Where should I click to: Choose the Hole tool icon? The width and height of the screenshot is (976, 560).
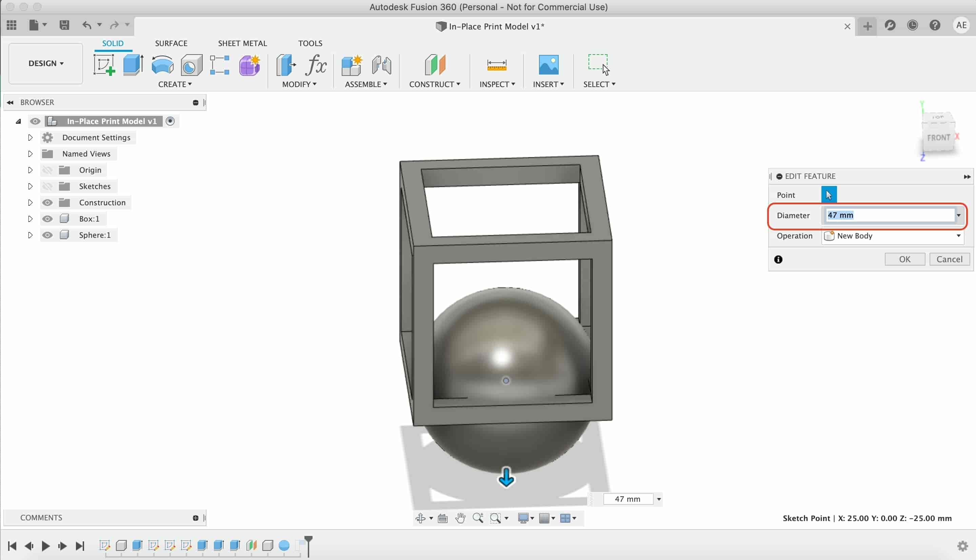(191, 65)
